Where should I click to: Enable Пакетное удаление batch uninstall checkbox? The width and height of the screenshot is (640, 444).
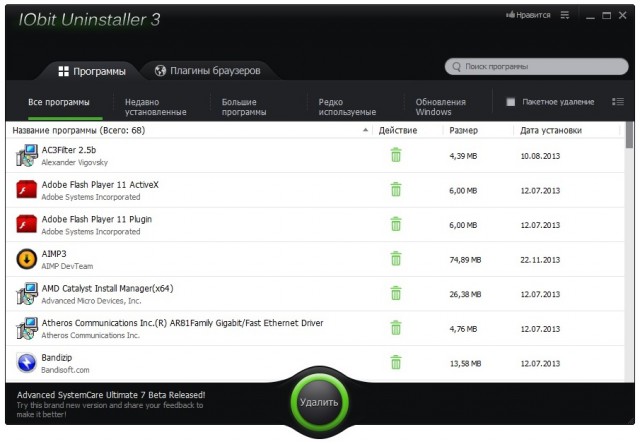coord(510,102)
